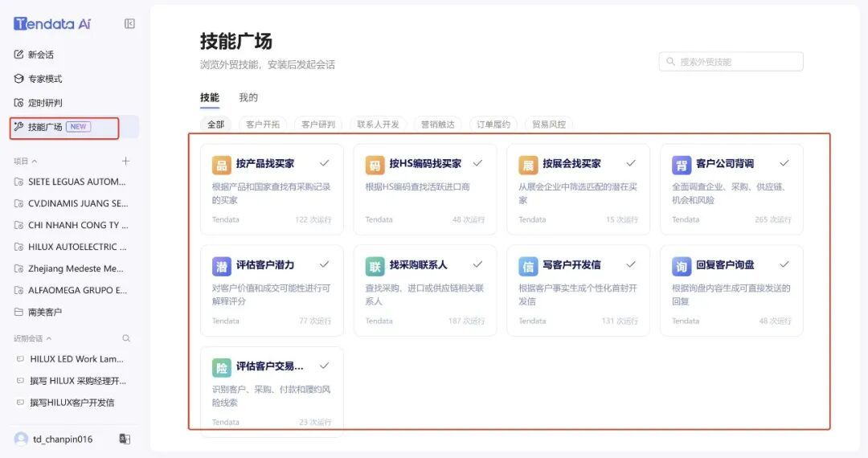
Task: Switch to the 我的 tab
Action: click(x=248, y=97)
